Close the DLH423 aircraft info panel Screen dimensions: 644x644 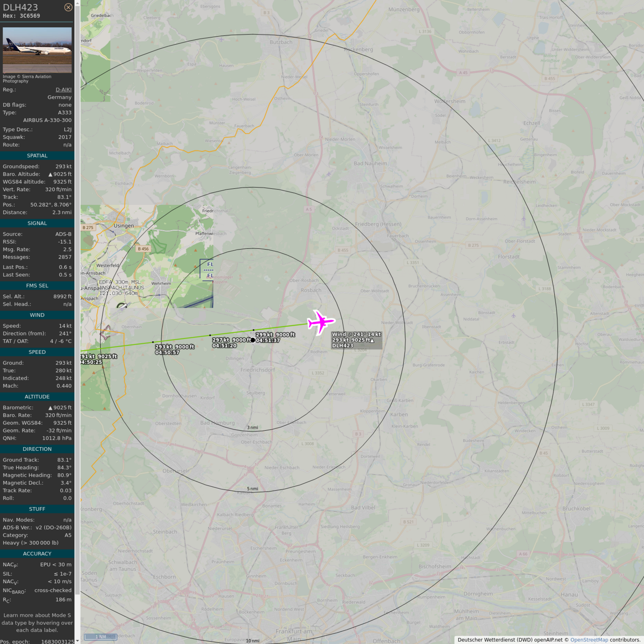click(x=68, y=7)
